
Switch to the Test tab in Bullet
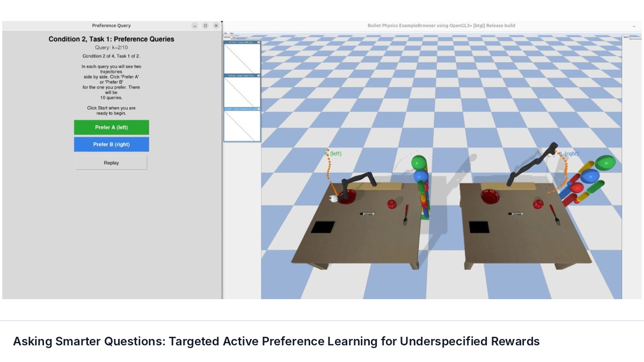(234, 37)
